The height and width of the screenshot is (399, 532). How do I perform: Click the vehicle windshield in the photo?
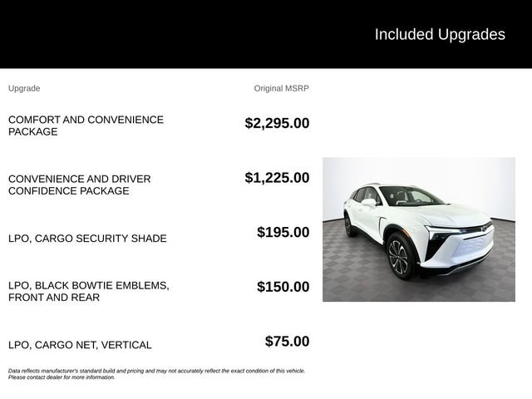point(410,196)
